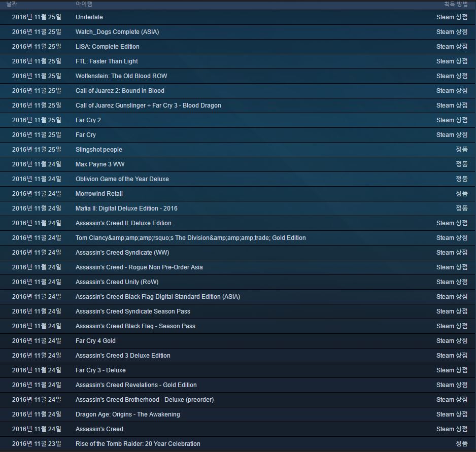
Task: Click LISA: Complete Edition item name
Action: (x=108, y=47)
